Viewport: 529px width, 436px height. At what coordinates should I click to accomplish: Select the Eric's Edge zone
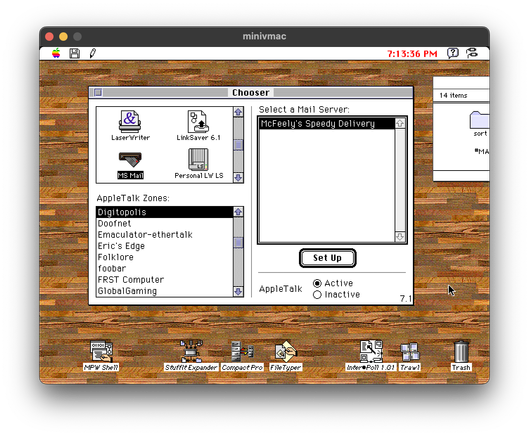165,246
